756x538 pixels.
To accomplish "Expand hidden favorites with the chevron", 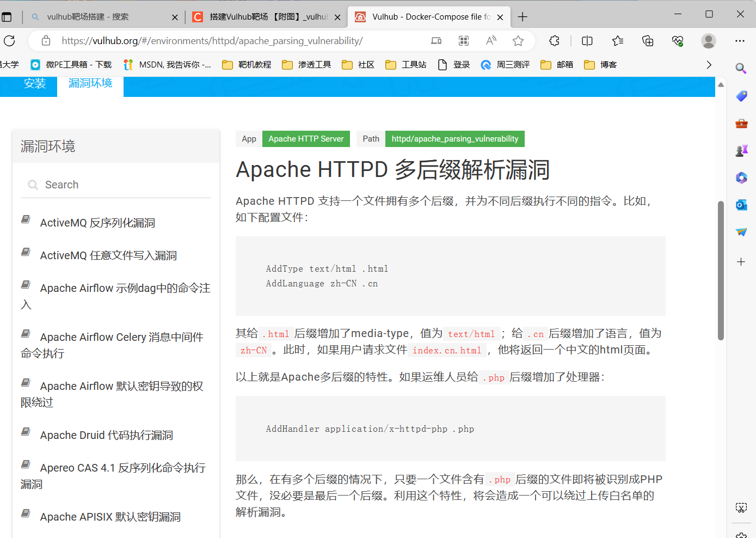I will coord(709,64).
